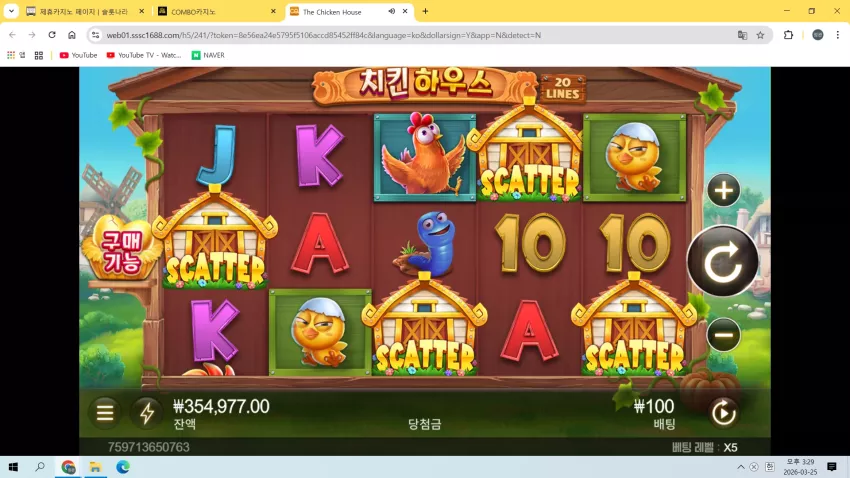Open the NAVER bookmark
Image resolution: width=850 pixels, height=478 pixels.
pyautogui.click(x=208, y=55)
